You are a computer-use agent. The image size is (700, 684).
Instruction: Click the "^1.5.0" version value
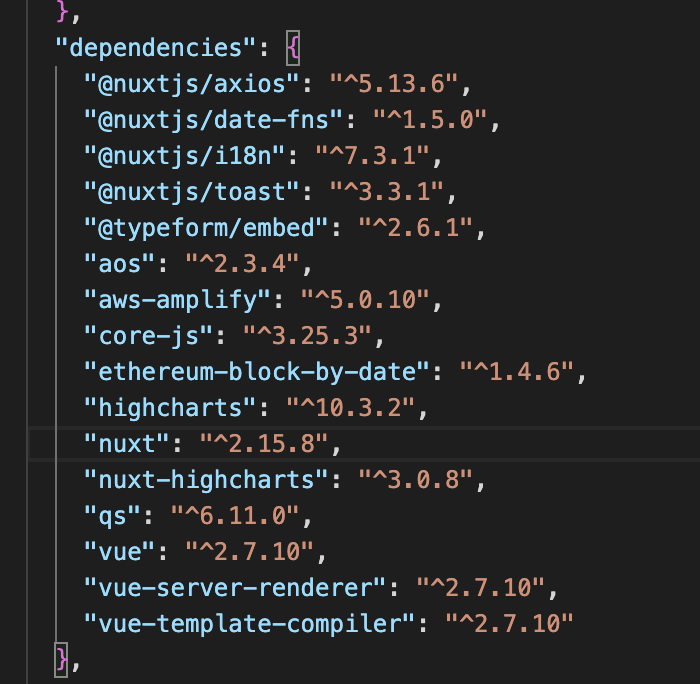430,120
